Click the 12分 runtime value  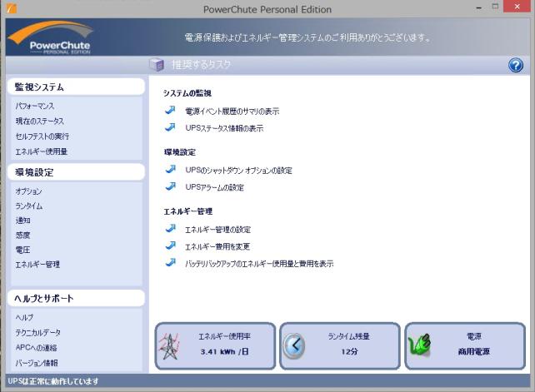(x=349, y=351)
